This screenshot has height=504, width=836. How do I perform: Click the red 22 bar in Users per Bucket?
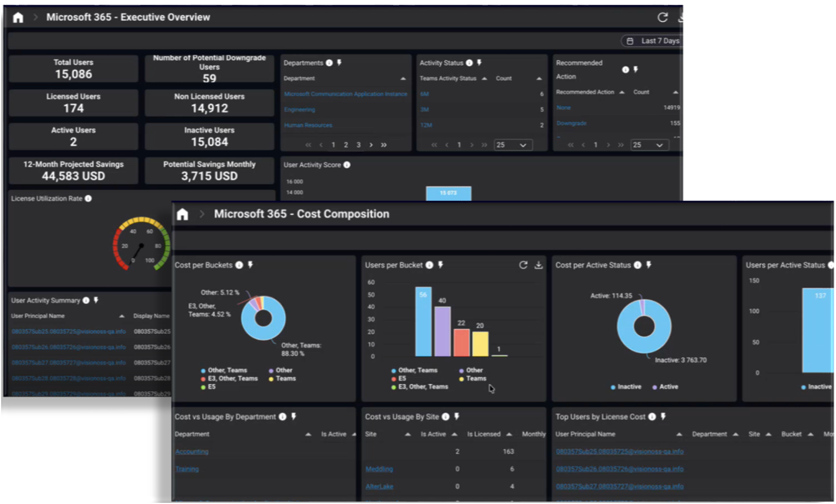pyautogui.click(x=461, y=343)
